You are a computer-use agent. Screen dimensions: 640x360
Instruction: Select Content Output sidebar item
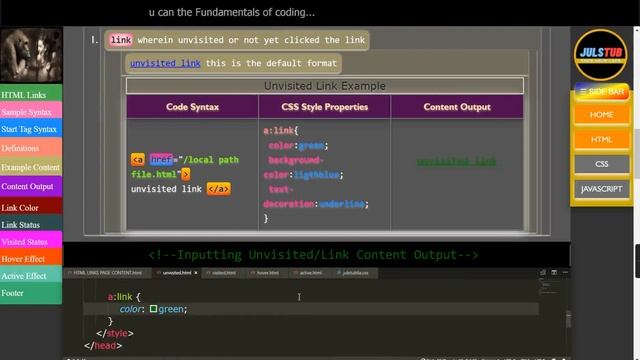pyautogui.click(x=31, y=186)
